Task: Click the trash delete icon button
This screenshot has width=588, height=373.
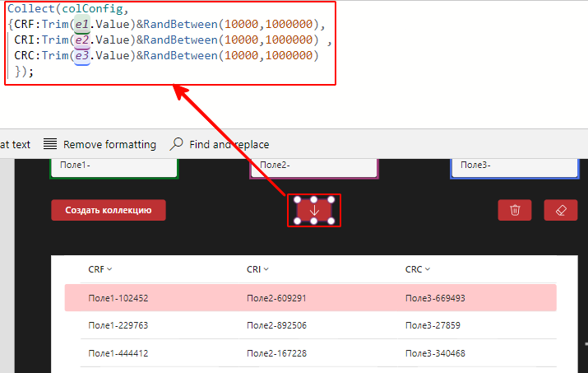Action: [x=515, y=210]
